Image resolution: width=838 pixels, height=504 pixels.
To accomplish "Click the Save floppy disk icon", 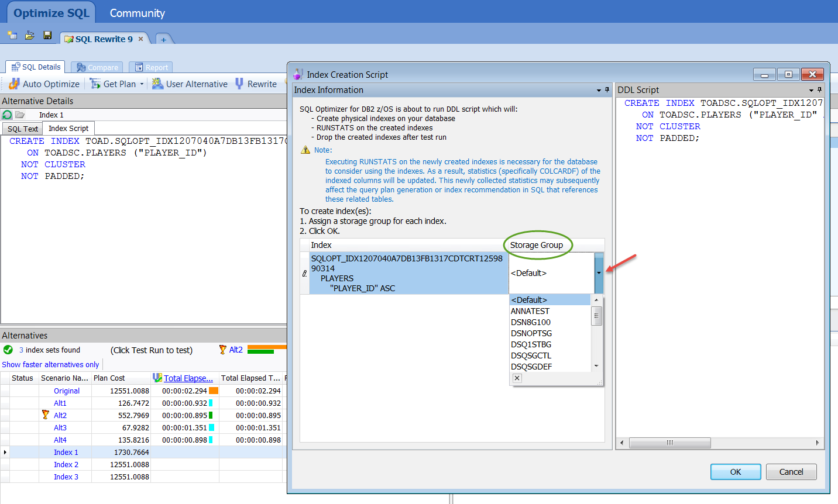I will click(47, 36).
